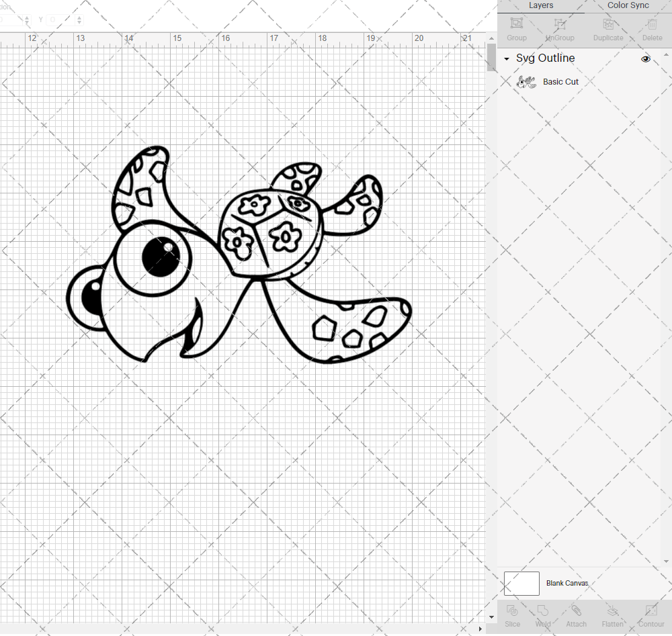672x636 pixels.
Task: Click the Contour tool icon
Action: tap(651, 610)
